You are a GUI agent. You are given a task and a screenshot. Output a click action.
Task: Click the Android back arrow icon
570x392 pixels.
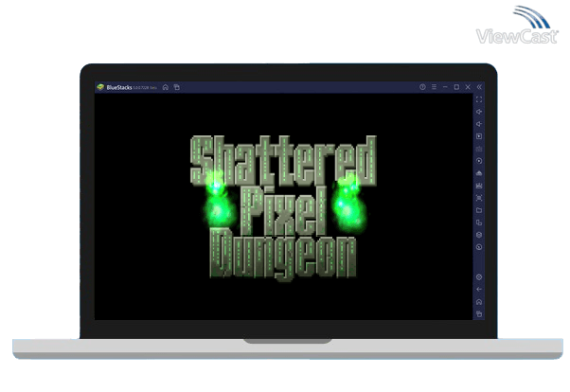(x=479, y=290)
